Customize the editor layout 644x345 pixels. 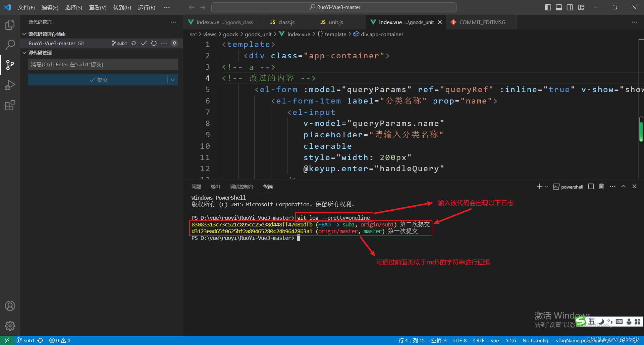pos(581,7)
